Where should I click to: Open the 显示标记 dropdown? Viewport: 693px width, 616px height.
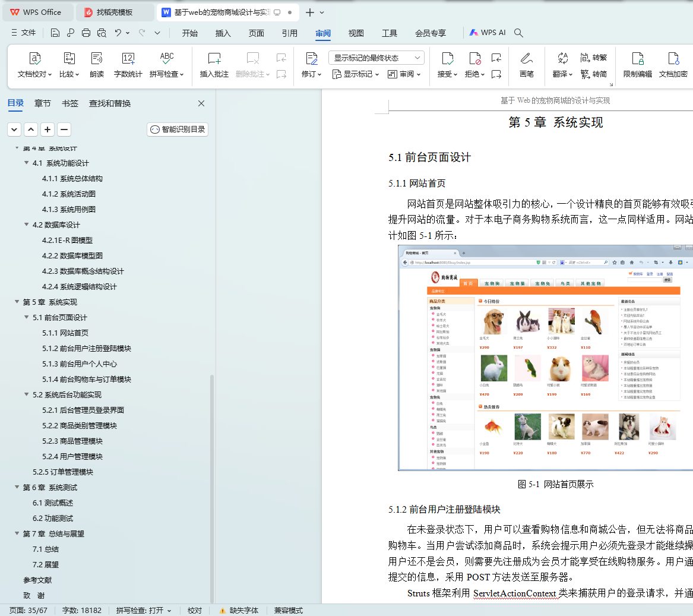tap(356, 74)
